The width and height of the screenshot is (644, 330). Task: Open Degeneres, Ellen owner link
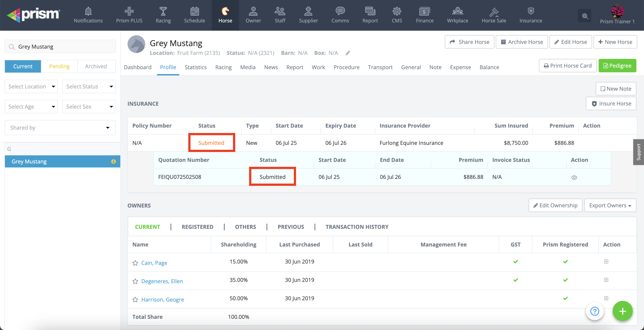[162, 281]
